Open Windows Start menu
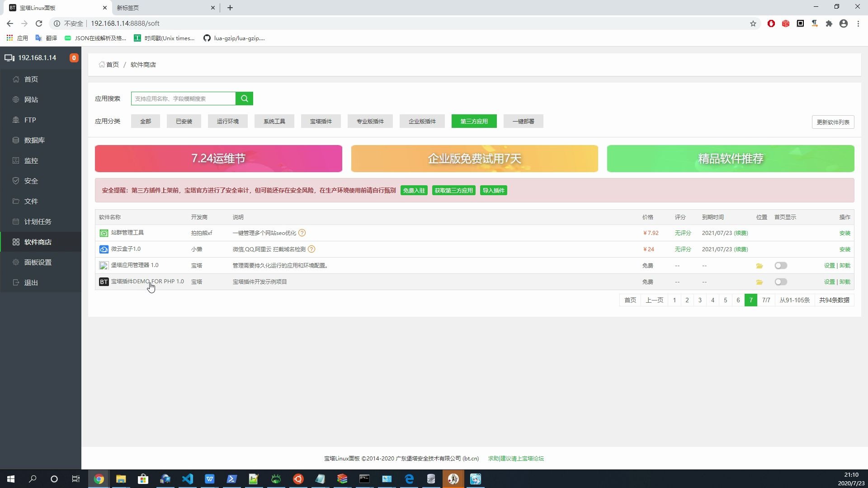The image size is (868, 488). pyautogui.click(x=11, y=479)
